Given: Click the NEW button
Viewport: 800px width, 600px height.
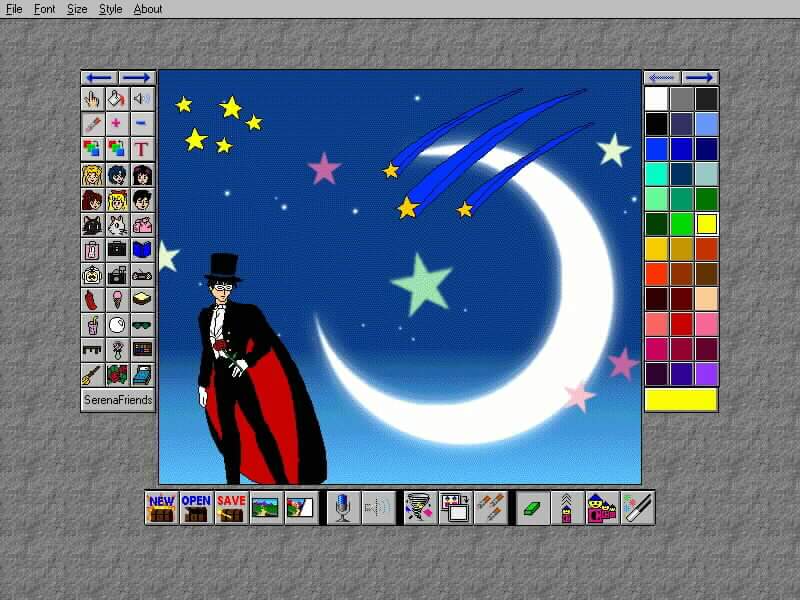Looking at the screenshot, I should tap(162, 508).
